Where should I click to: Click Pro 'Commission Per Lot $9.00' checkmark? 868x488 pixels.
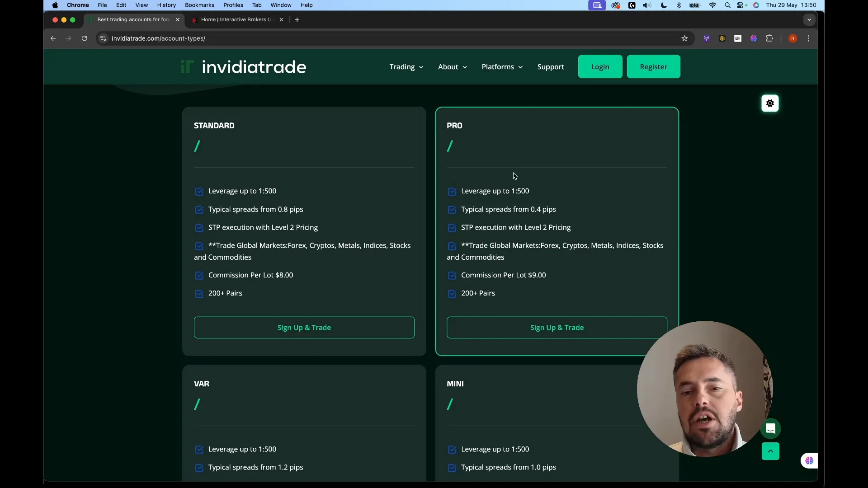point(452,276)
